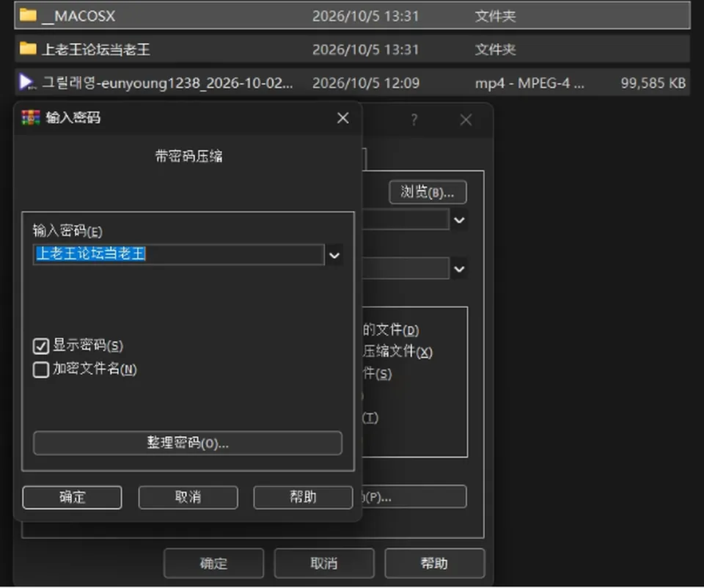Click 取消 in the 输入密码 dialog
This screenshot has width=704, height=588.
click(x=188, y=497)
